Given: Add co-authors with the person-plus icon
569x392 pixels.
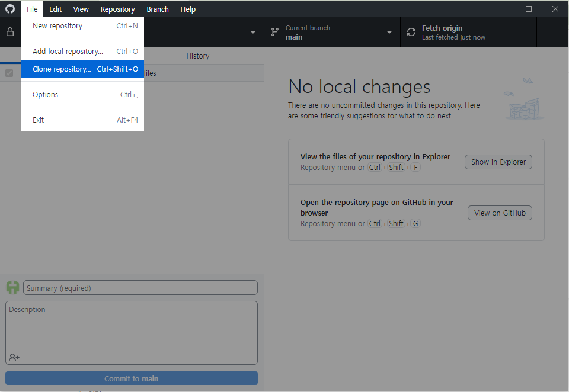Looking at the screenshot, I should [14, 357].
